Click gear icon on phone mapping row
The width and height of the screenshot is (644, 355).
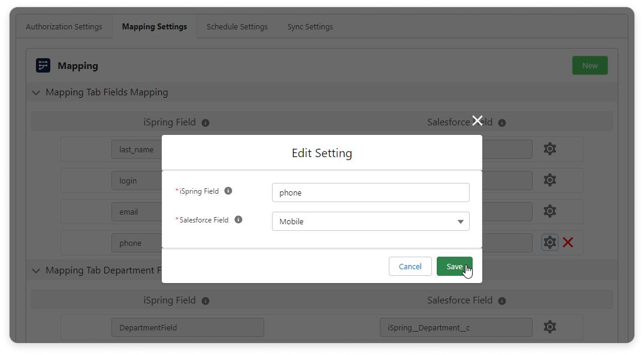(549, 243)
